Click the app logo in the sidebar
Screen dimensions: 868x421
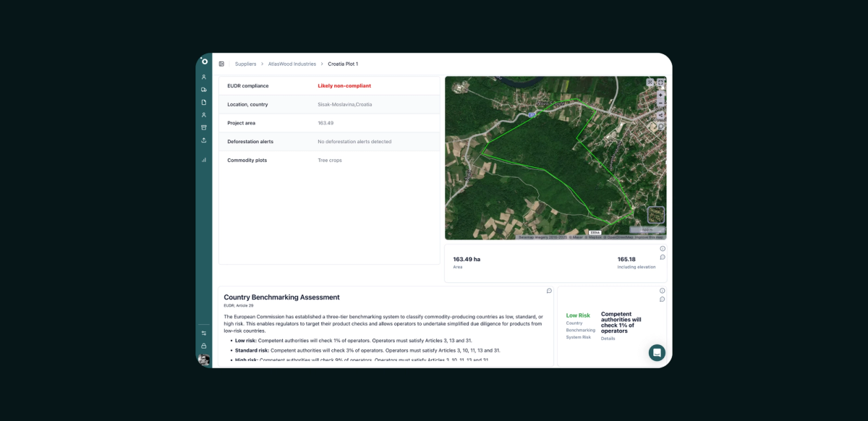coord(204,61)
